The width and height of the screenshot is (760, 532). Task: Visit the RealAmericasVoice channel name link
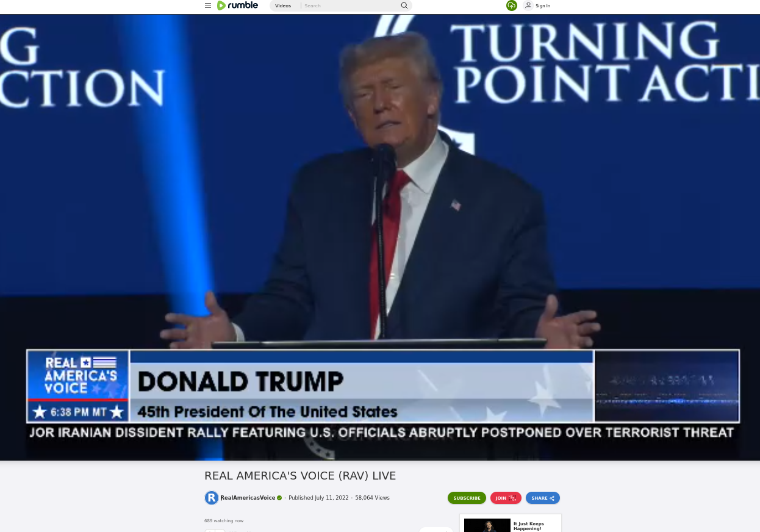(x=248, y=498)
